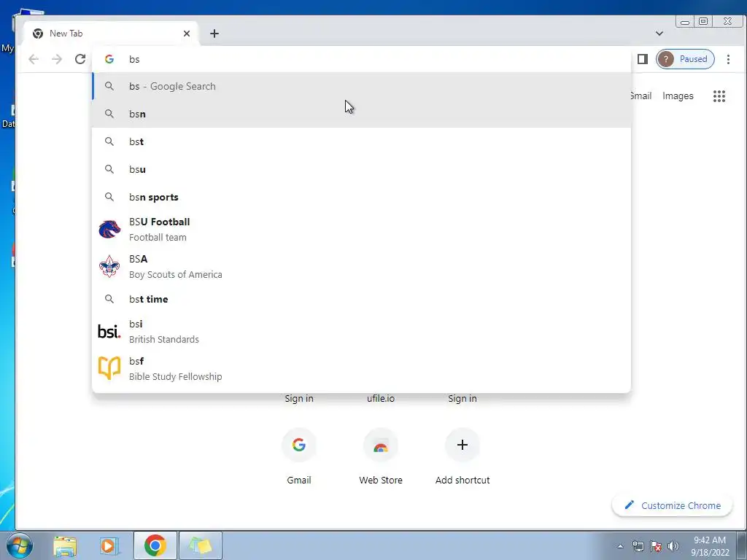Choose 'bs - Google Search' suggestion
Viewport: 747px width, 560px height.
361,86
